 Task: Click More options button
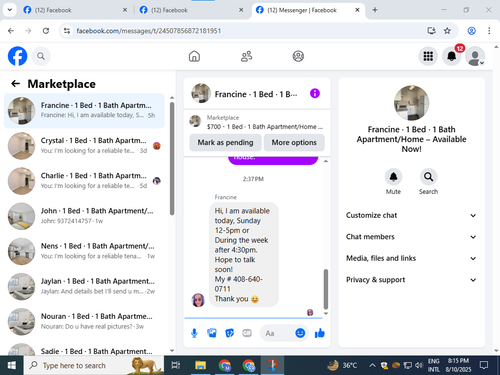click(x=294, y=142)
